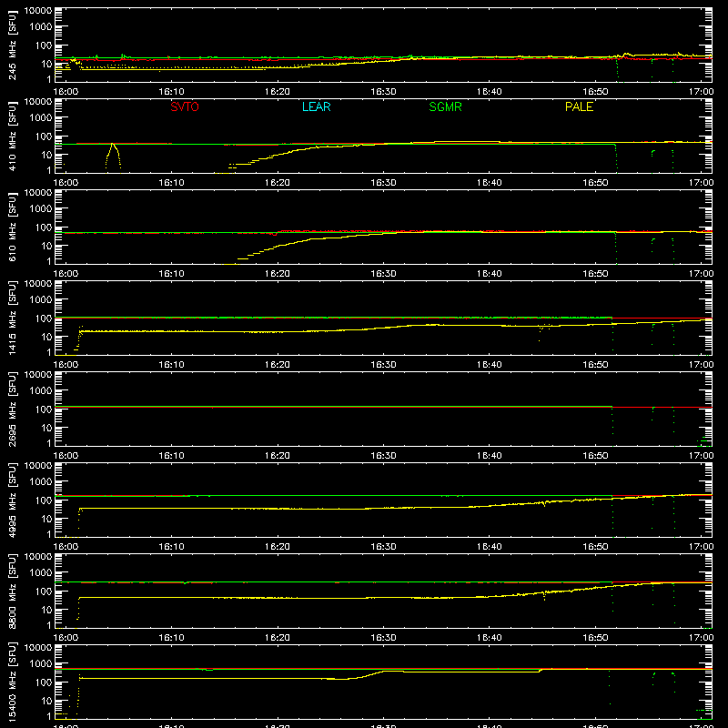Select the '15400 MHz [SFU]' axis title

pyautogui.click(x=12, y=682)
